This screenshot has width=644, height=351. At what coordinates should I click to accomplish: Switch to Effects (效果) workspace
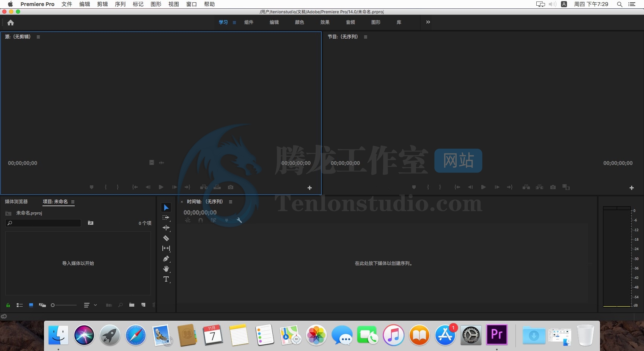tap(325, 22)
